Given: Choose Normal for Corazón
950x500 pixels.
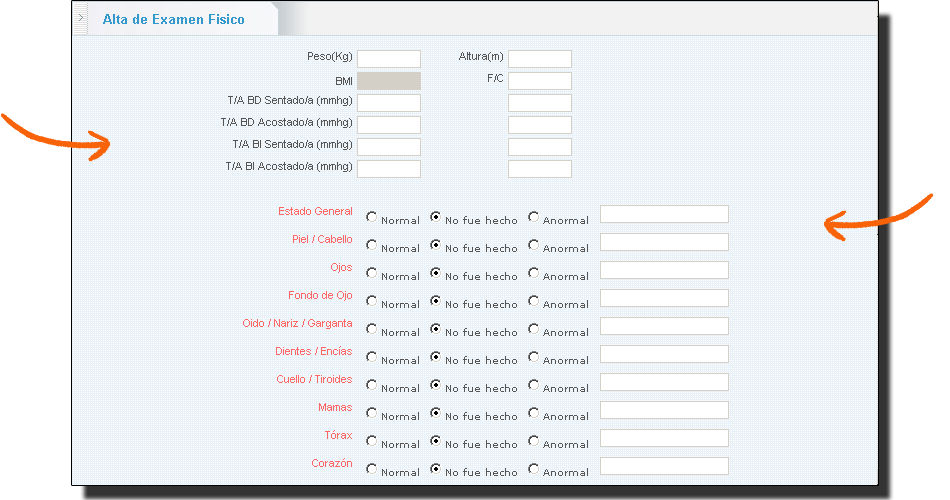Looking at the screenshot, I should pyautogui.click(x=372, y=469).
